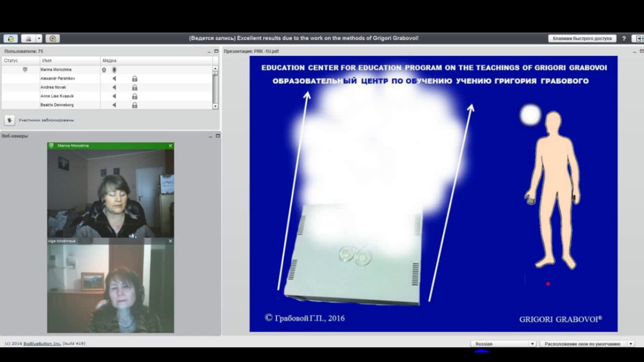Maximize the users (Пользователи) panel
Image resolution: width=644 pixels, height=362 pixels.
coord(217,51)
